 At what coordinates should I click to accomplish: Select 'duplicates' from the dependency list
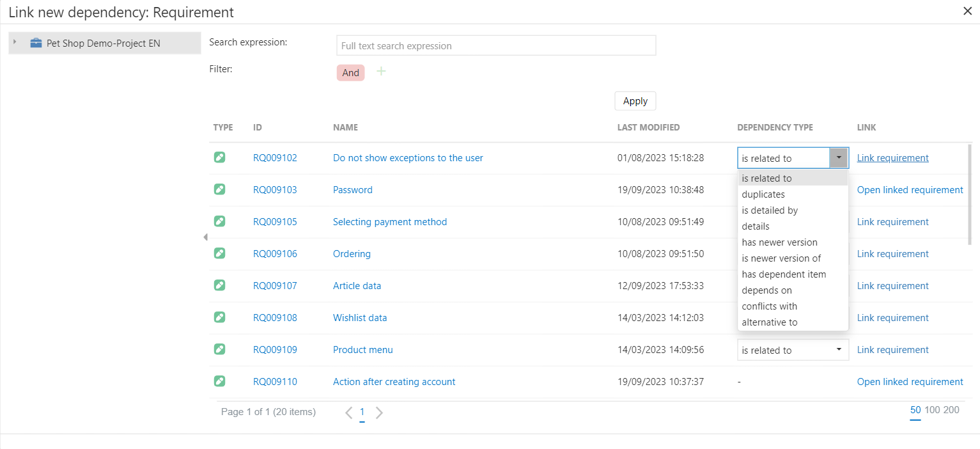tap(763, 194)
